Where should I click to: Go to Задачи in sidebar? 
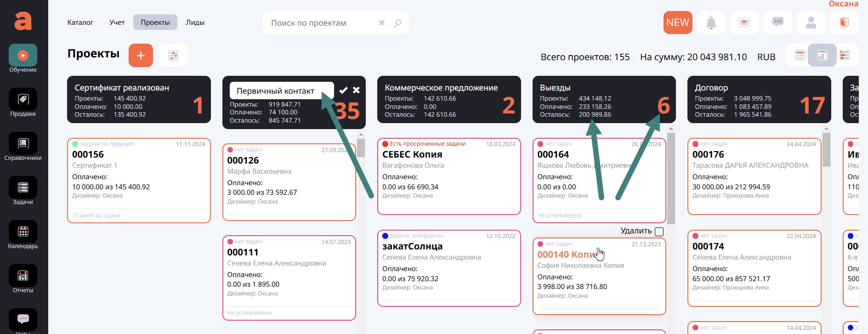coord(23,188)
